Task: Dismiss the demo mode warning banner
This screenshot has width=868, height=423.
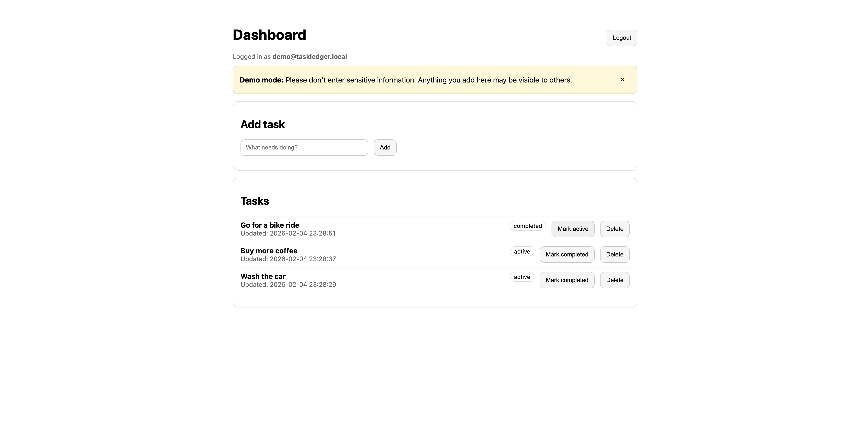Action: (622, 80)
